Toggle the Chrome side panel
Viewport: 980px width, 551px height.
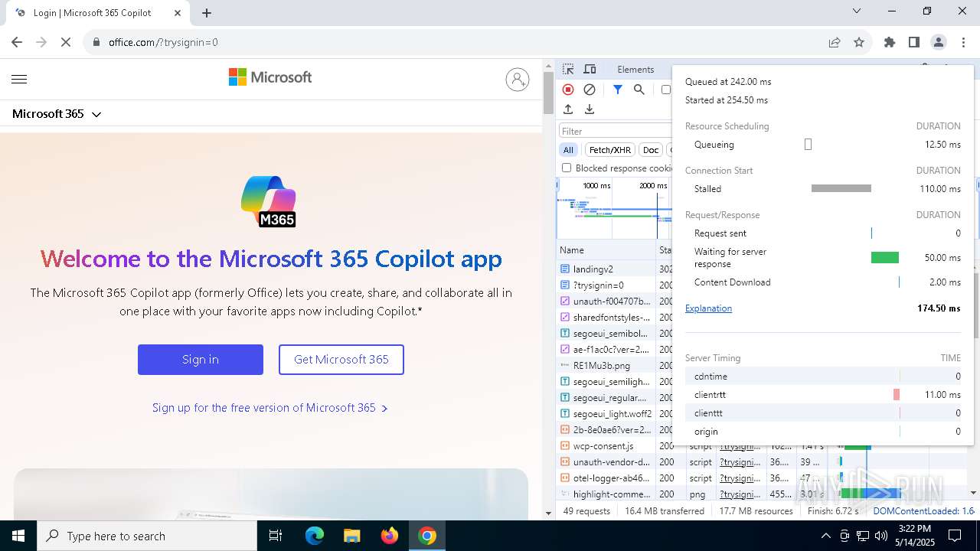click(x=914, y=42)
